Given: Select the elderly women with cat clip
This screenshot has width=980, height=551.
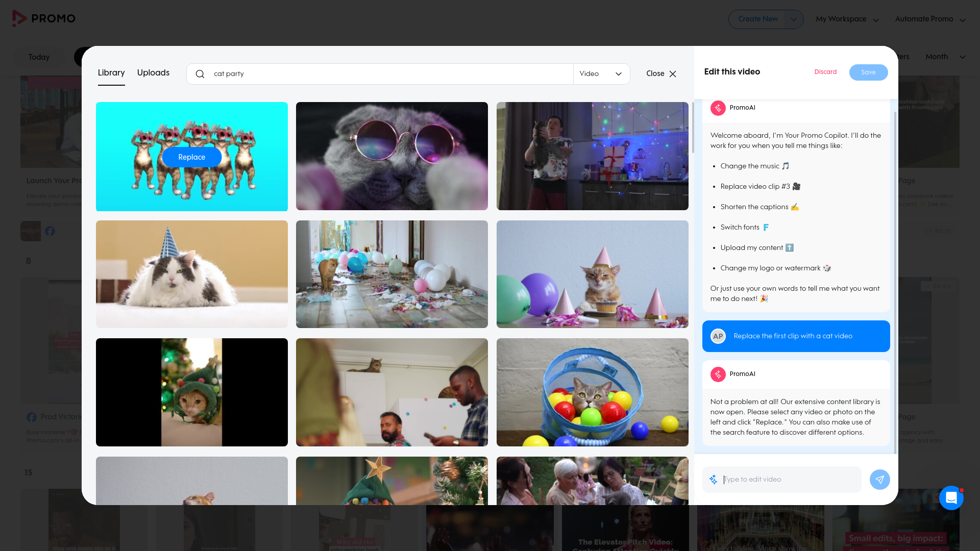Looking at the screenshot, I should coord(593,481).
